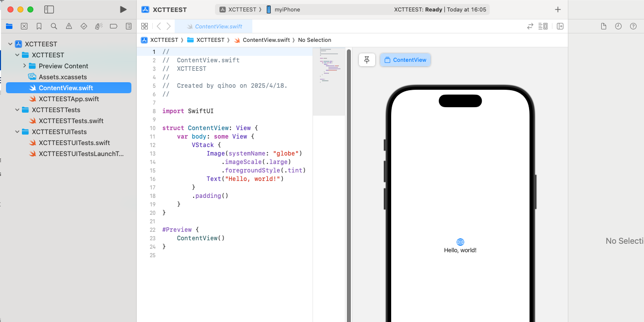Click the "VStack {" code line
The height and width of the screenshot is (322, 644).
pyautogui.click(x=207, y=145)
